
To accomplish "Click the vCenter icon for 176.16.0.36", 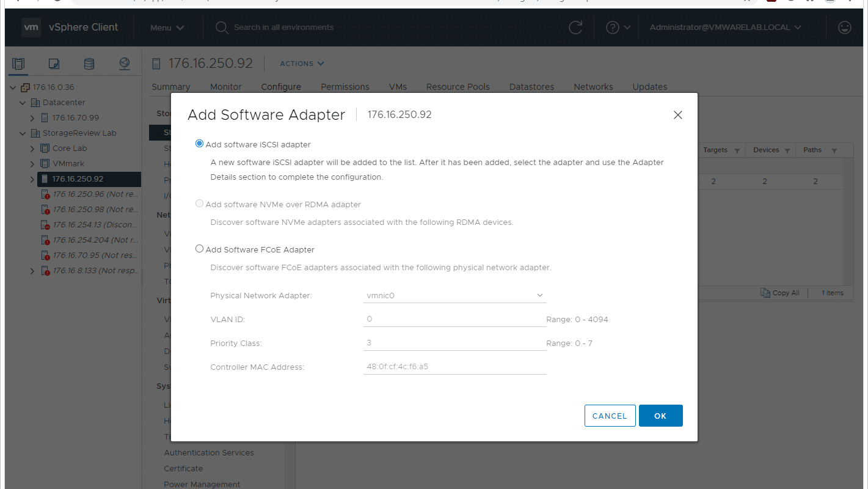I will 25,87.
